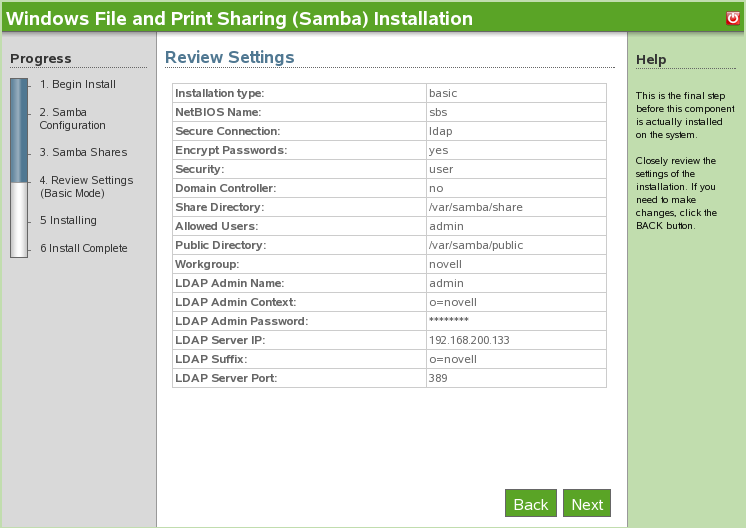Click the Public Directory path /var/samba/public
Image resolution: width=746 pixels, height=528 pixels.
(x=474, y=245)
